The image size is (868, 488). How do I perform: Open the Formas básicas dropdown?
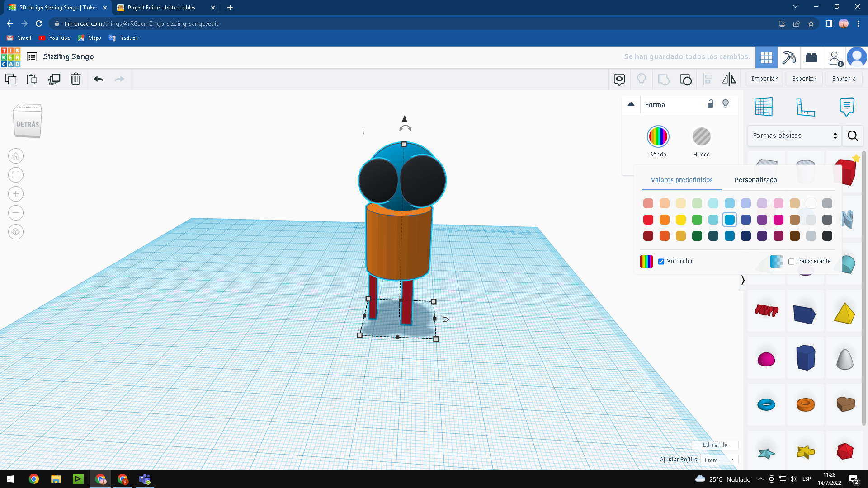click(795, 136)
